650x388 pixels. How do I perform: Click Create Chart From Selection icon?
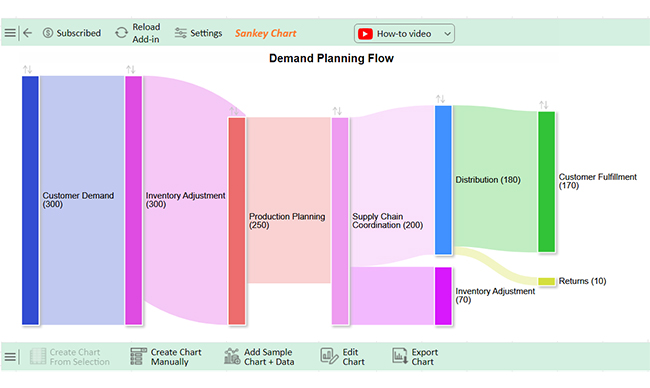[x=38, y=356]
